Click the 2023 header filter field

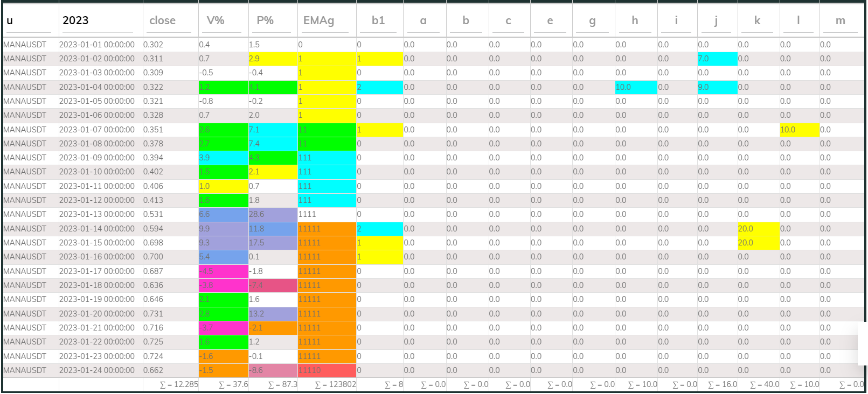(x=97, y=21)
